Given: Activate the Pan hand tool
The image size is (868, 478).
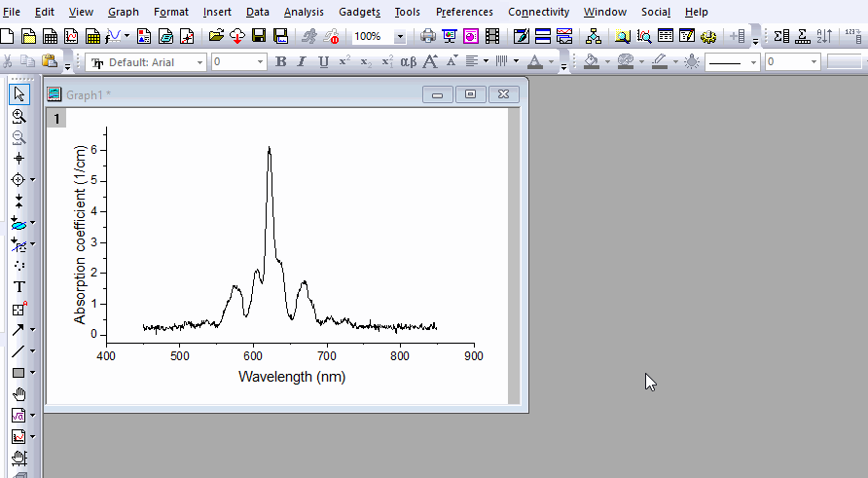Looking at the screenshot, I should pos(18,394).
